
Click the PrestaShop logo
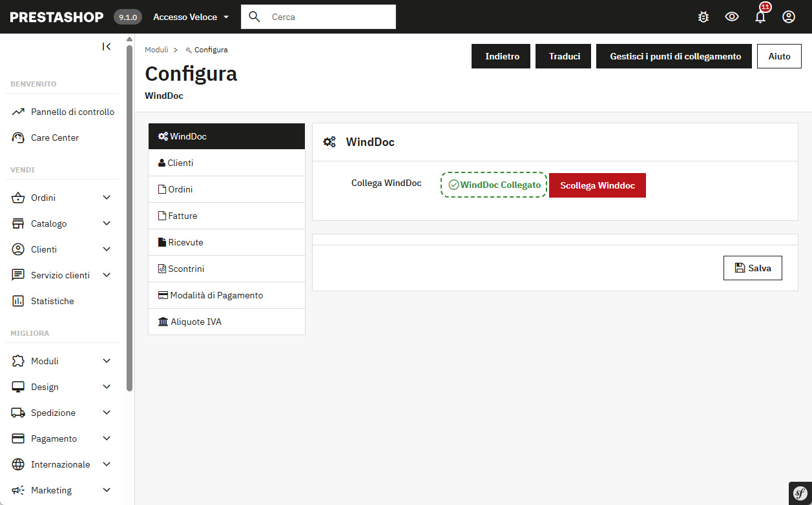(x=57, y=17)
